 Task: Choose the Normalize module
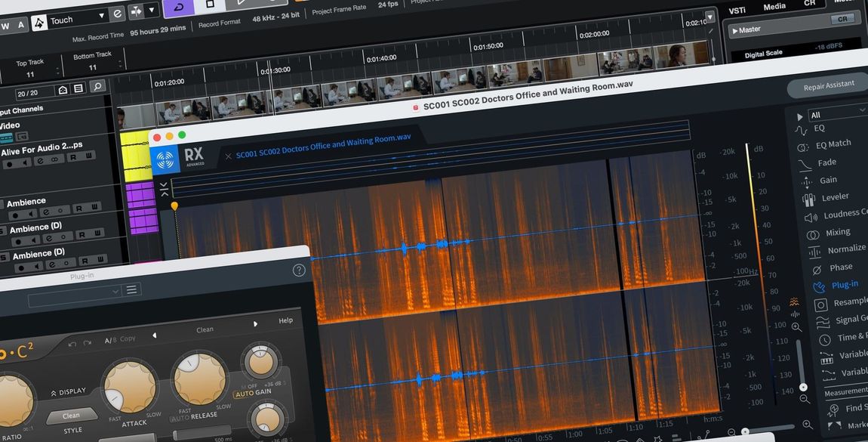[846, 249]
